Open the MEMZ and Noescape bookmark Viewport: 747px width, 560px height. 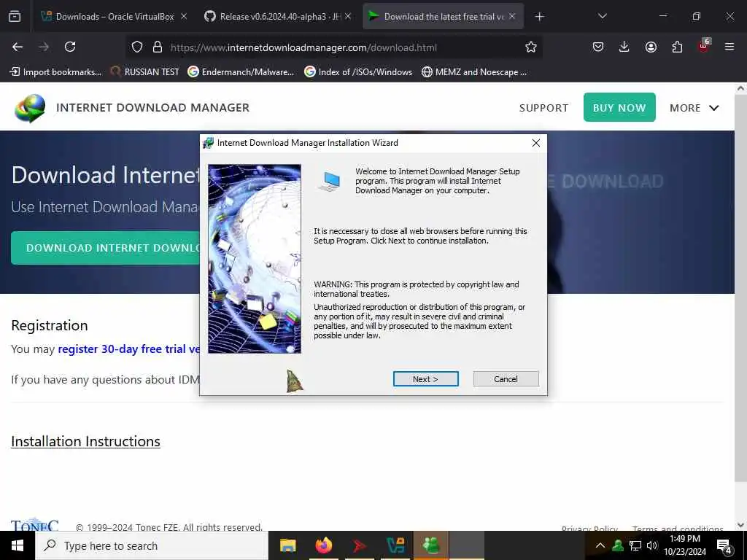click(474, 72)
